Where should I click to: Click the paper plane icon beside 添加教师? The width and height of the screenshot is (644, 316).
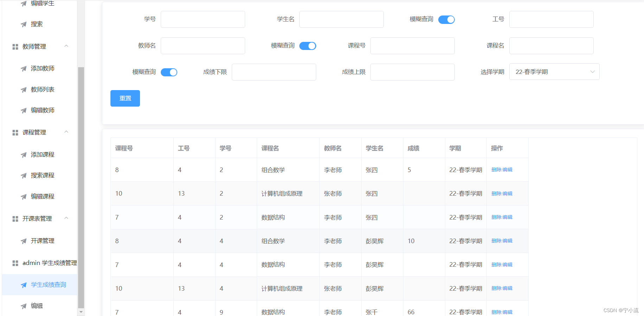click(24, 69)
